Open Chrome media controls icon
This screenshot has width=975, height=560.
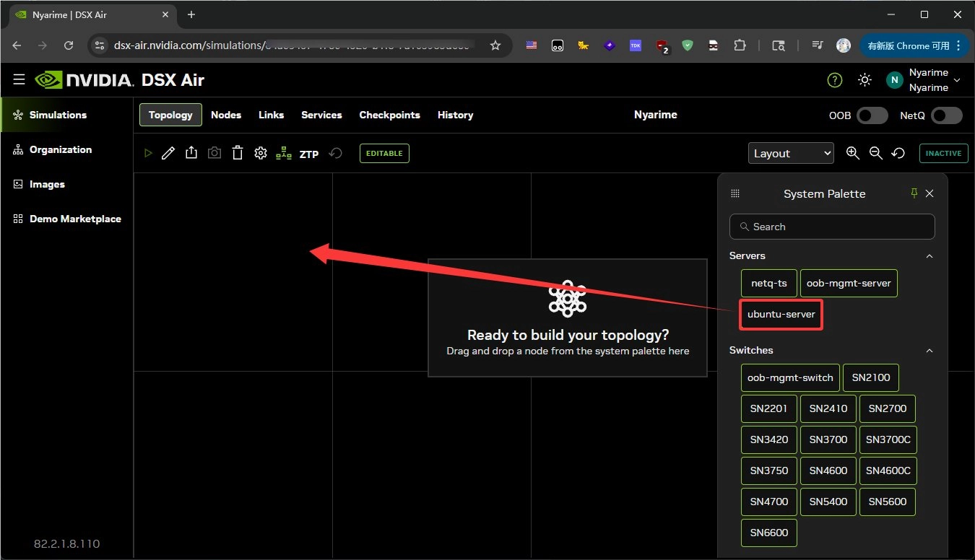point(818,45)
